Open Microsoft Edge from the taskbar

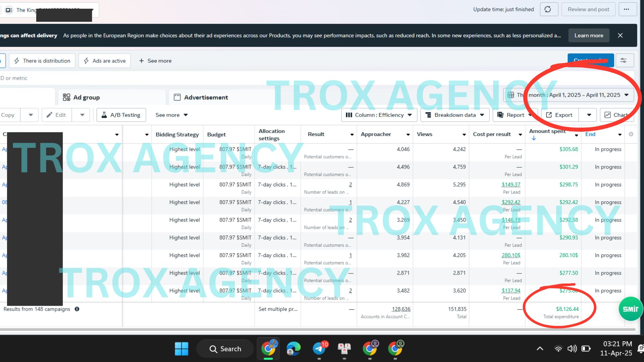(293, 349)
